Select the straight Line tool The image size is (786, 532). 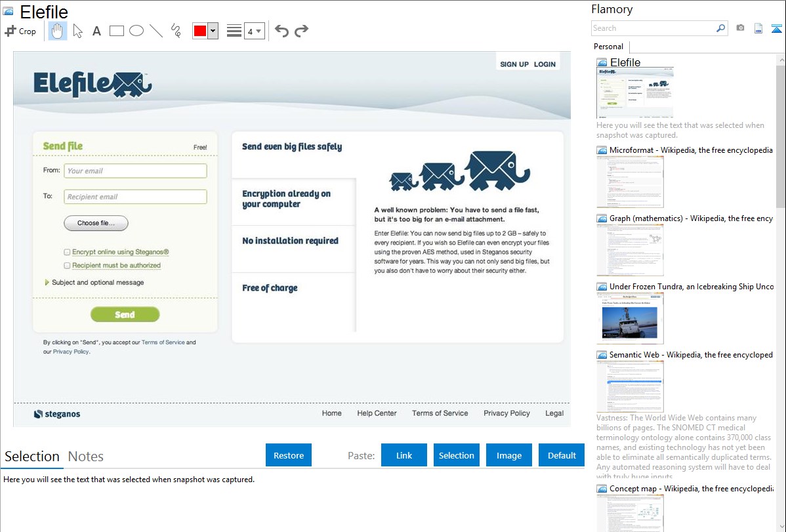pyautogui.click(x=156, y=31)
